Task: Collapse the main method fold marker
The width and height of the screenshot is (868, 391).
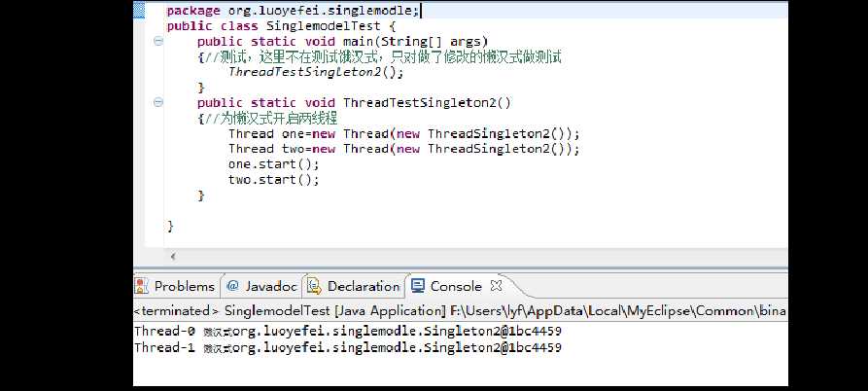Action: (x=158, y=41)
